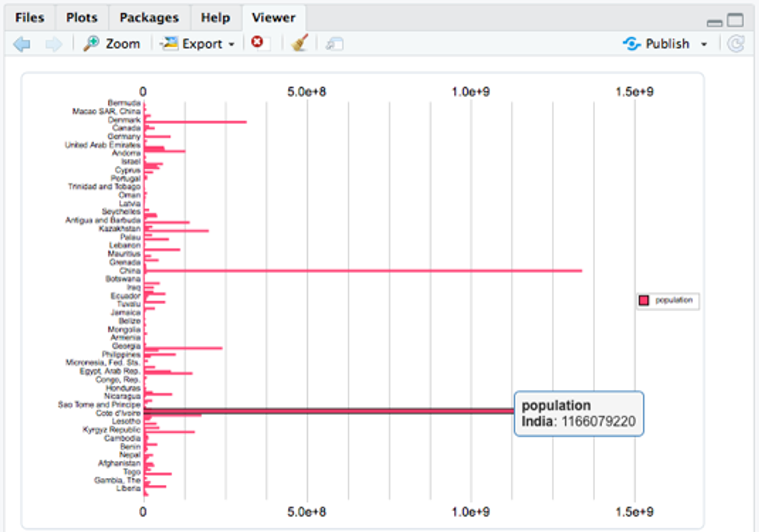
Task: Expand the Publish options arrow
Action: 704,44
